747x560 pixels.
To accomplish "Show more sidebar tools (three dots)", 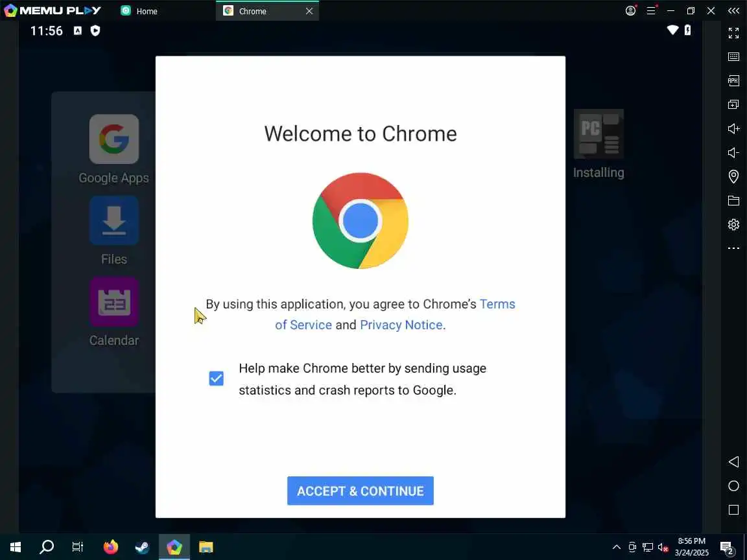I will [733, 248].
